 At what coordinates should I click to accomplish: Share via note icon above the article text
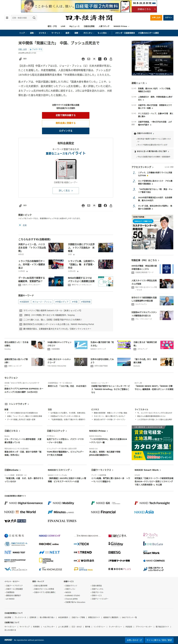pyautogui.click(x=94, y=59)
